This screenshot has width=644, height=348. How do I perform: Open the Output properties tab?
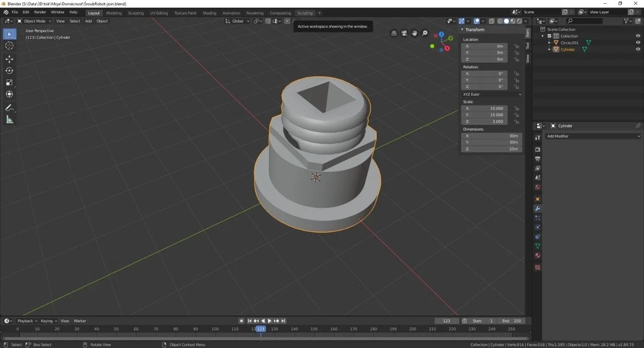[x=538, y=159]
